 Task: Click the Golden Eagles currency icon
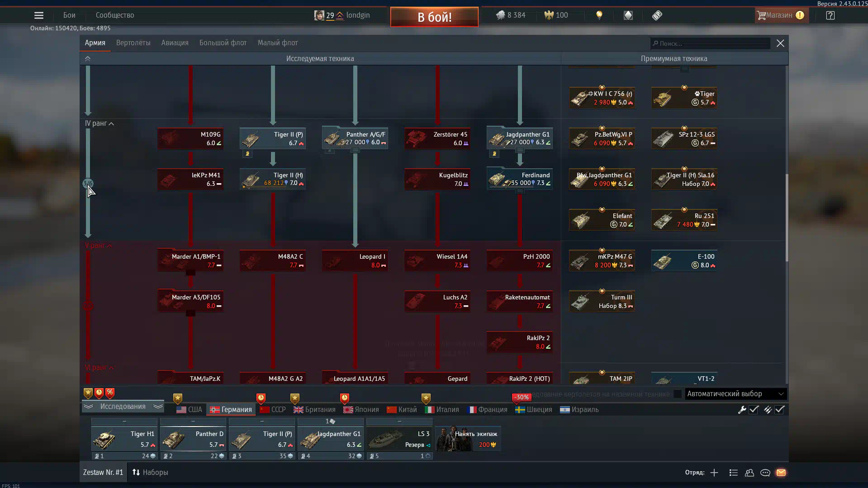[549, 15]
